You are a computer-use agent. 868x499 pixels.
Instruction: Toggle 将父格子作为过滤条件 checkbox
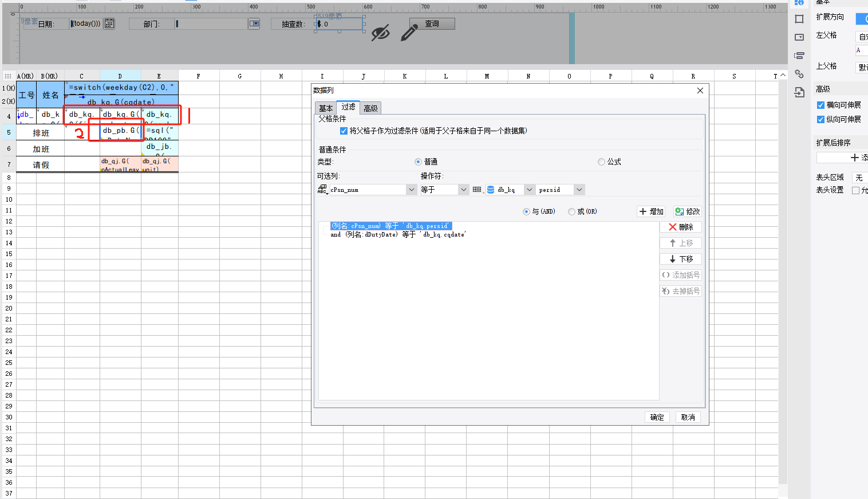344,131
